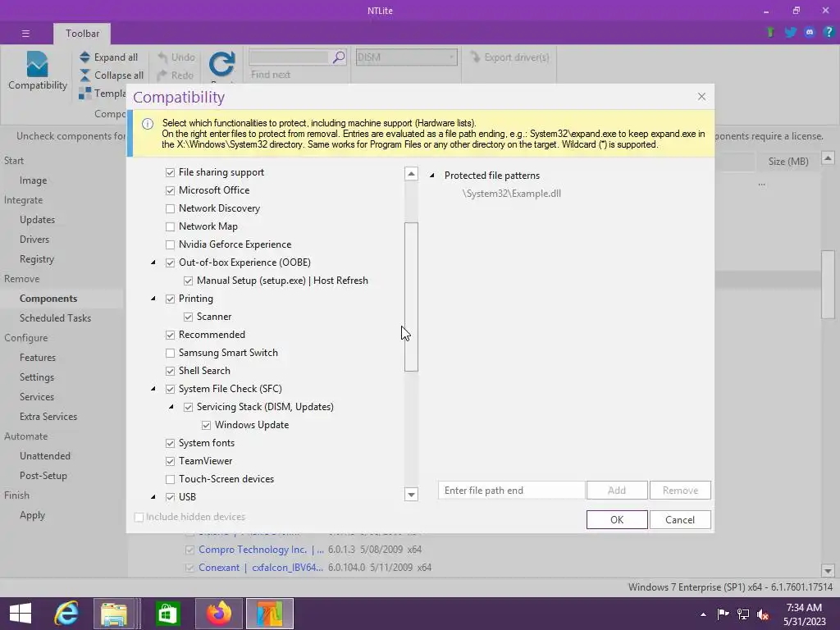The width and height of the screenshot is (840, 630).
Task: Enable Network Discovery checkbox
Action: tap(171, 209)
